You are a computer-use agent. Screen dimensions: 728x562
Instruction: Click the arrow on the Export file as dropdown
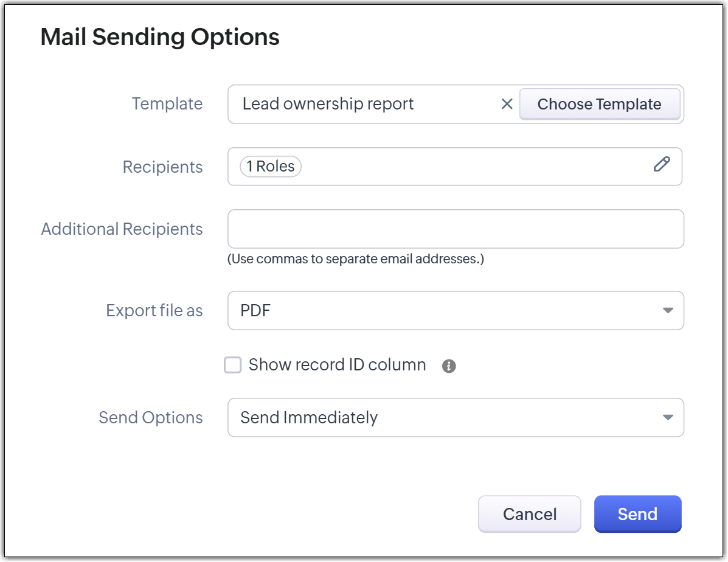pyautogui.click(x=667, y=310)
